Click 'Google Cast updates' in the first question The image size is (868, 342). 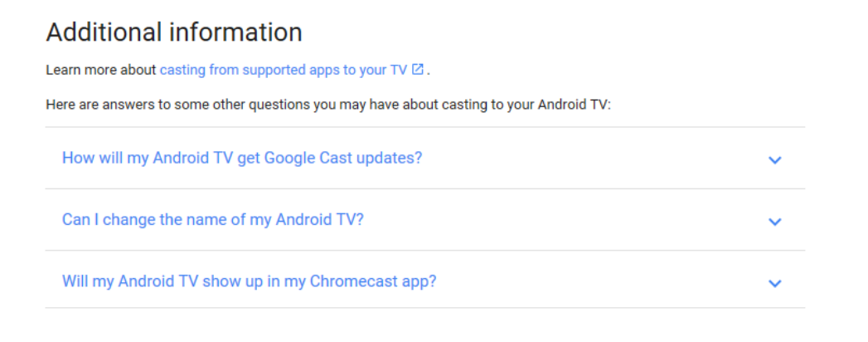[342, 158]
